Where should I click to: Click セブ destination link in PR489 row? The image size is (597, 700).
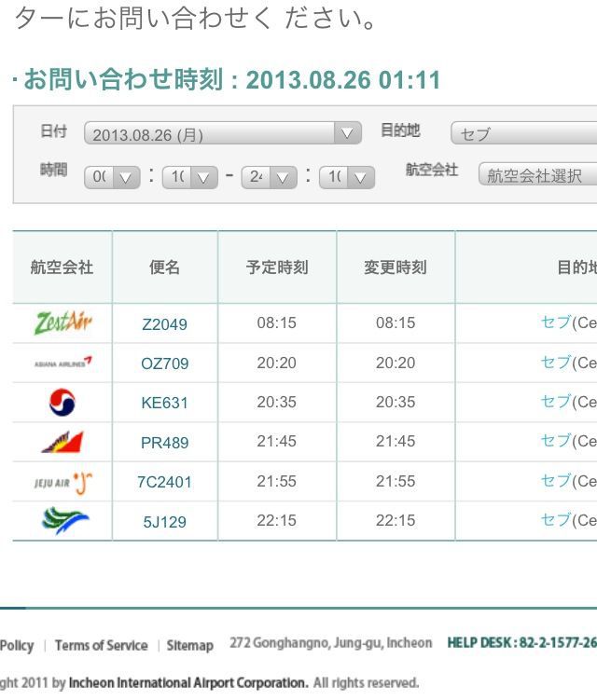pos(556,441)
